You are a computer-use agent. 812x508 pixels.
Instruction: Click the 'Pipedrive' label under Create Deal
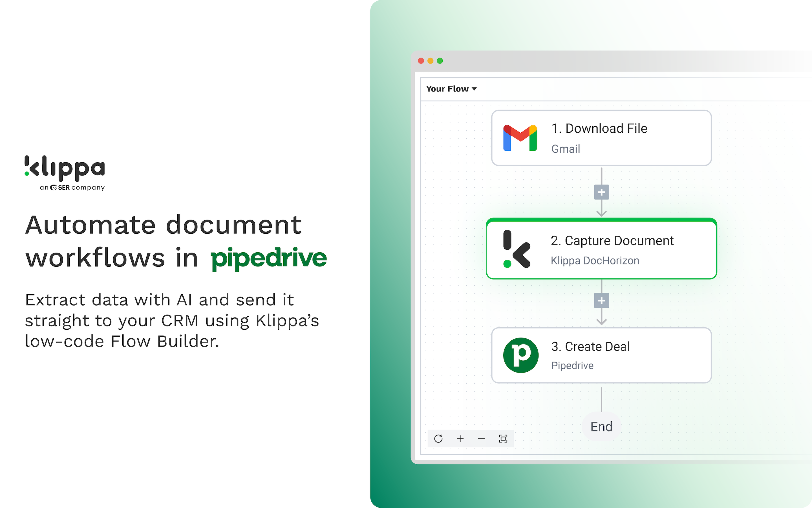point(572,365)
